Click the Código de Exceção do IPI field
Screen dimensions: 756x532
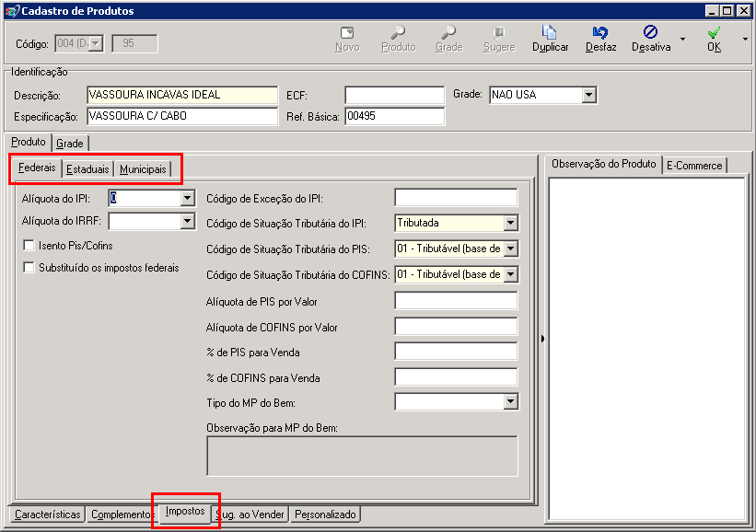click(x=456, y=198)
